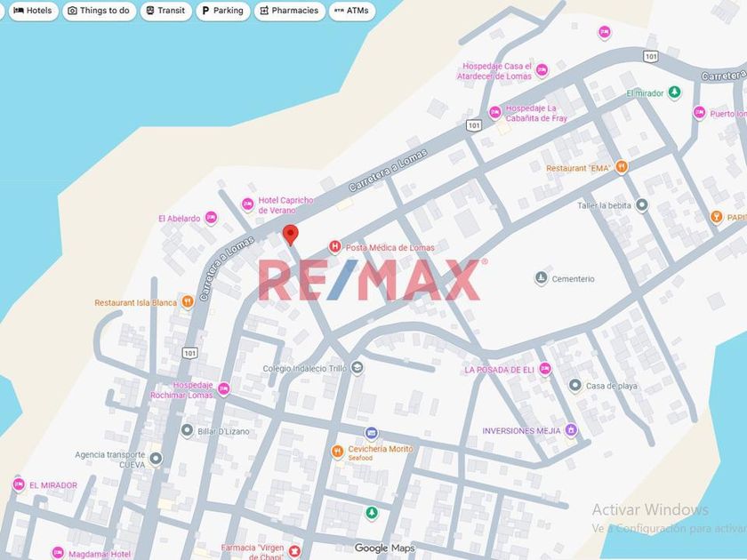747x560 pixels.
Task: Click the Hospedaje La Cabañita de Fray label
Action: coord(536,114)
